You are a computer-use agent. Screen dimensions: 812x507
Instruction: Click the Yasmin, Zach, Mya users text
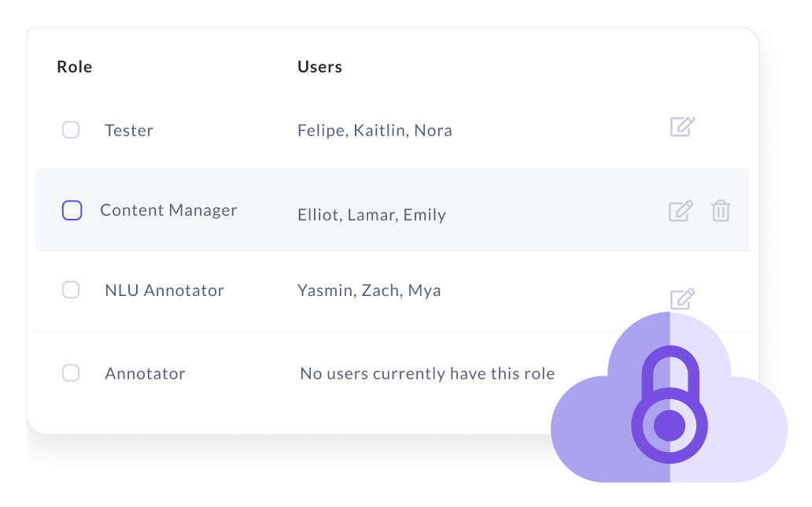click(x=370, y=290)
